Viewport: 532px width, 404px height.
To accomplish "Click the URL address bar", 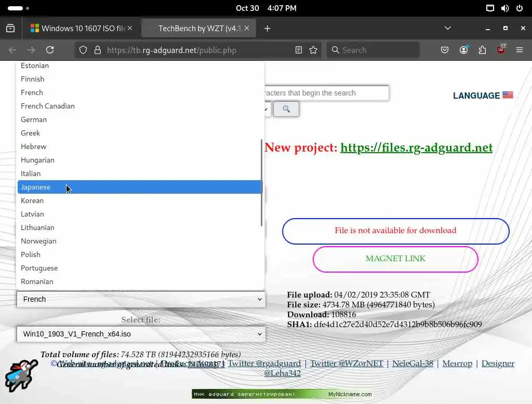I will (x=198, y=50).
